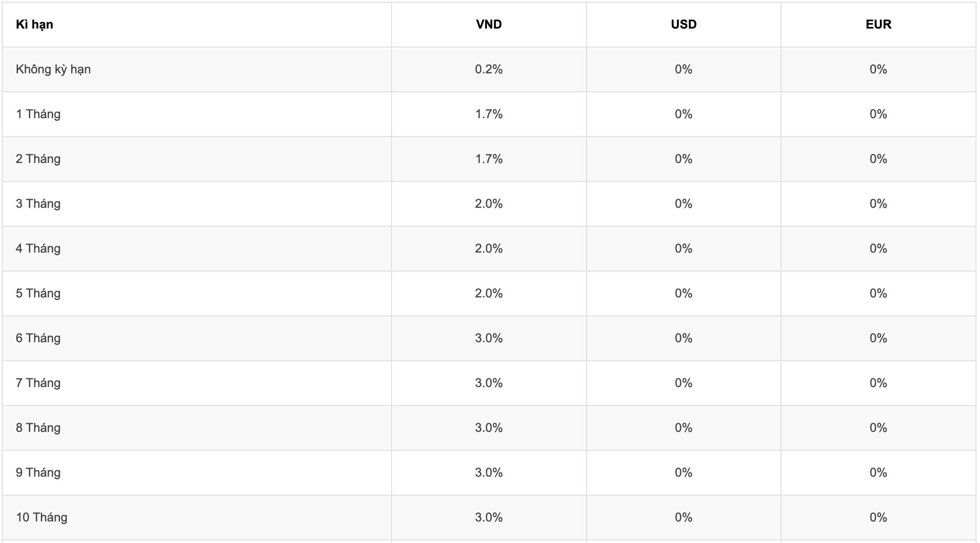Click USD rate for Không kỳ hạn
The image size is (980, 543).
tap(684, 69)
